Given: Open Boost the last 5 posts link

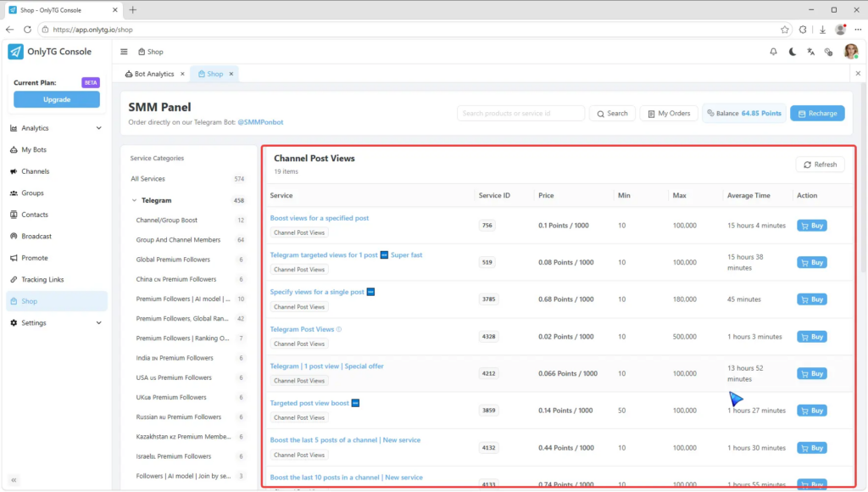Looking at the screenshot, I should 345,440.
